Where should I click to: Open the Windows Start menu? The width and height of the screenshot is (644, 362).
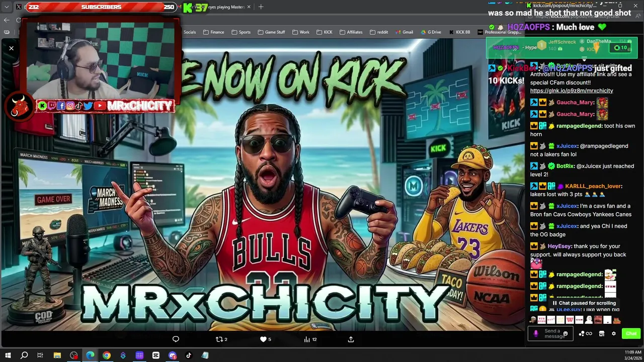[x=8, y=355]
